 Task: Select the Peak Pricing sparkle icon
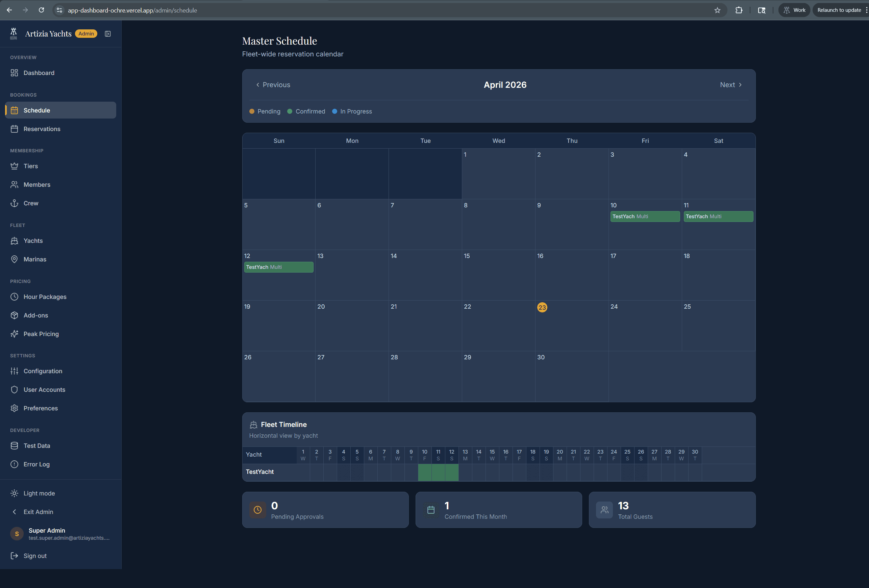14,334
